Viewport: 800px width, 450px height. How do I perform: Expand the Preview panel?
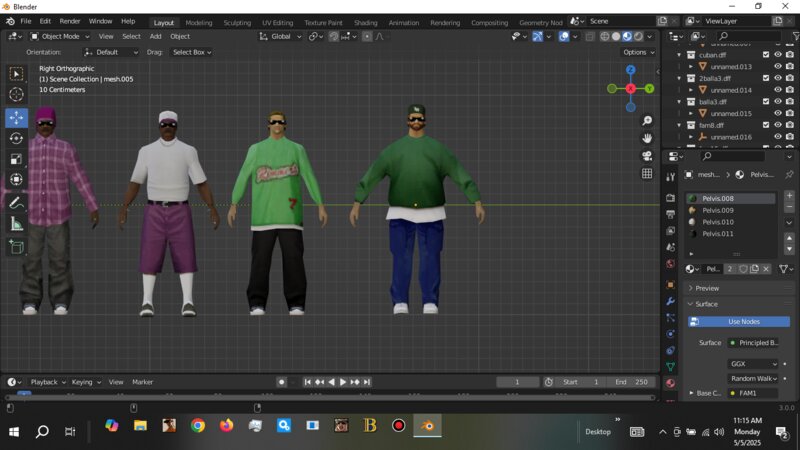pos(707,288)
